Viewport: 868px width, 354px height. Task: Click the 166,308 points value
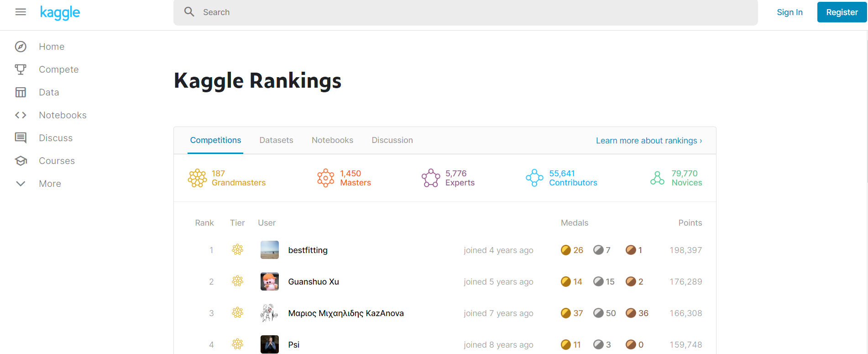pos(685,313)
